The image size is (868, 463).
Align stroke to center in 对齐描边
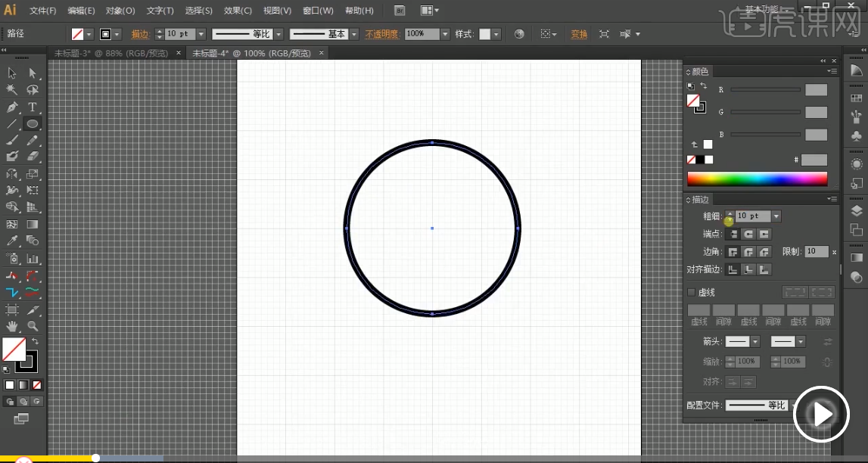pos(733,269)
